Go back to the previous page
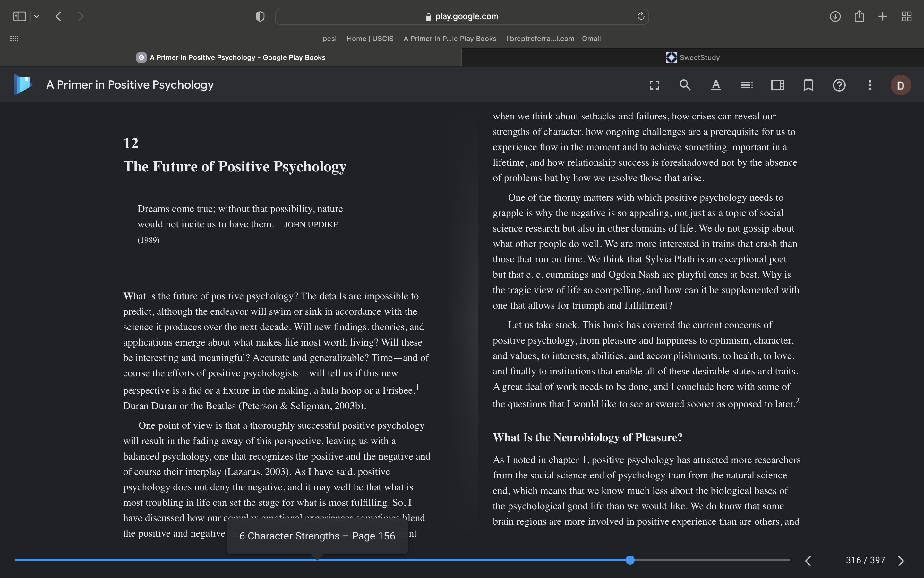Image resolution: width=924 pixels, height=578 pixels. coord(58,16)
